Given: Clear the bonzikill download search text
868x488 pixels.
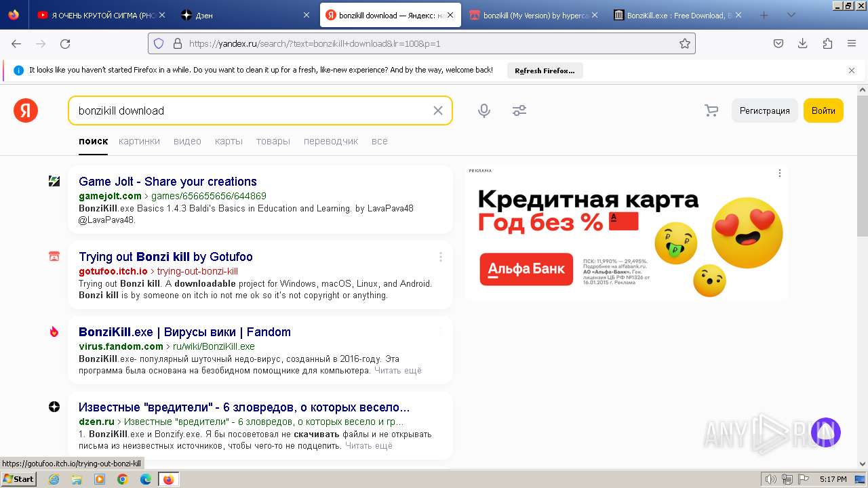Looking at the screenshot, I should [x=438, y=110].
